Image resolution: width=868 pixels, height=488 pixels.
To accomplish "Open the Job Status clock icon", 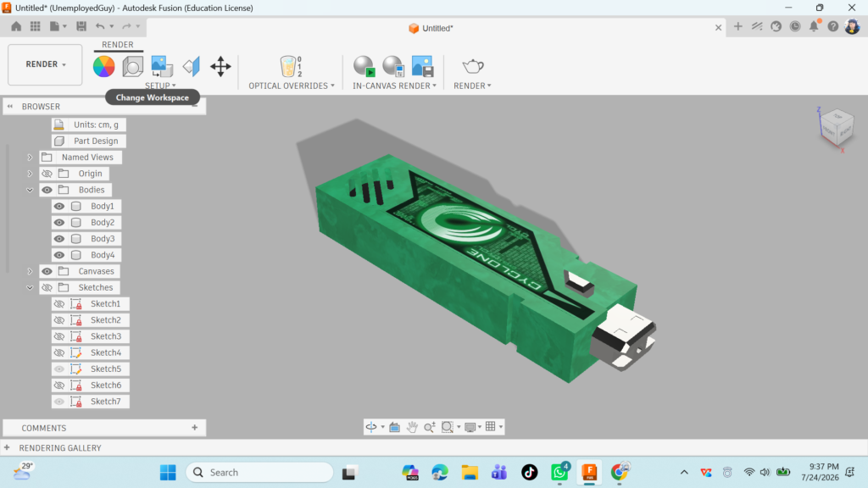I will pos(795,26).
